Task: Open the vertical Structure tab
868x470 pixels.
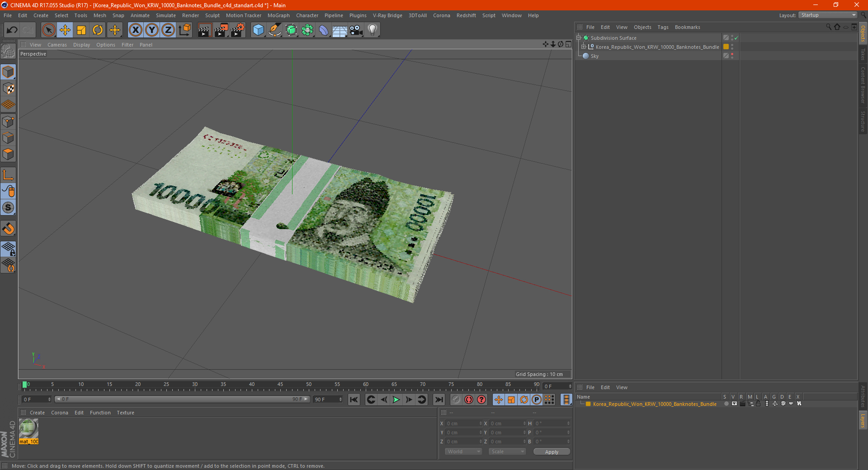Action: (x=863, y=121)
